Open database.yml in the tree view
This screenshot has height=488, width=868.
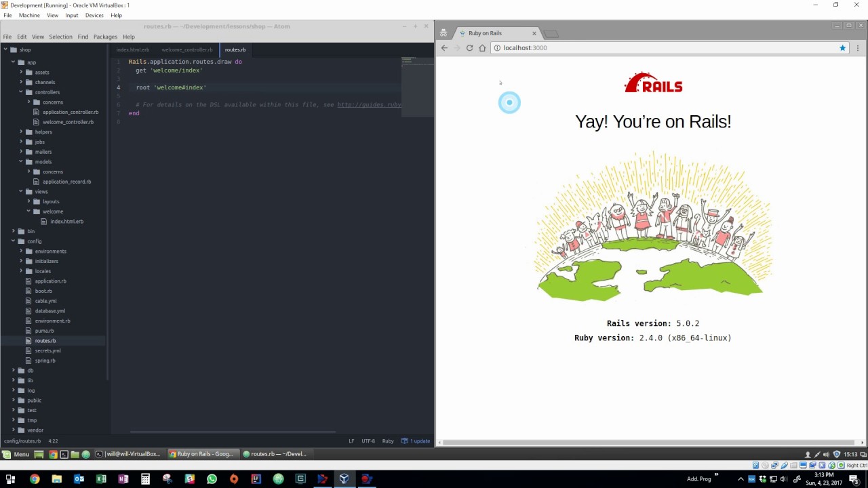point(50,311)
